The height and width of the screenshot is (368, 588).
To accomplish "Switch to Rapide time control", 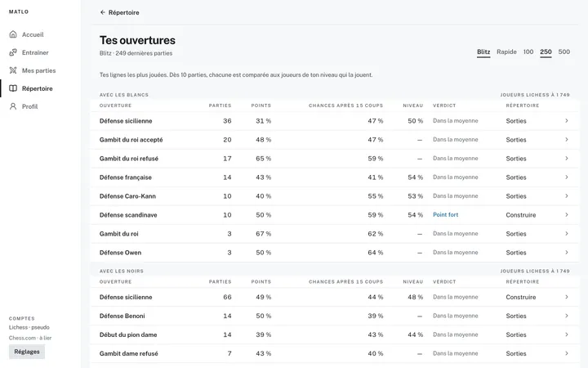I will (506, 52).
